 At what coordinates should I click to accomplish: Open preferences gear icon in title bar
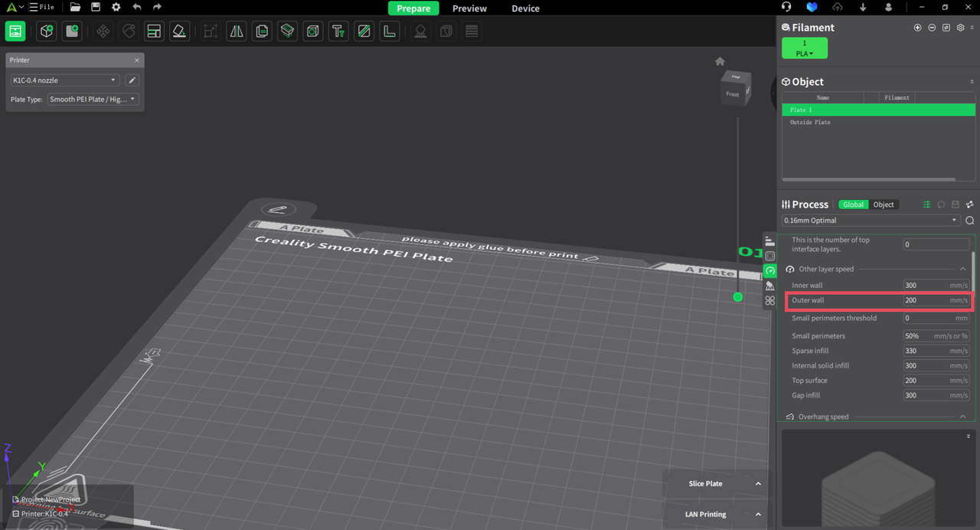pos(116,7)
